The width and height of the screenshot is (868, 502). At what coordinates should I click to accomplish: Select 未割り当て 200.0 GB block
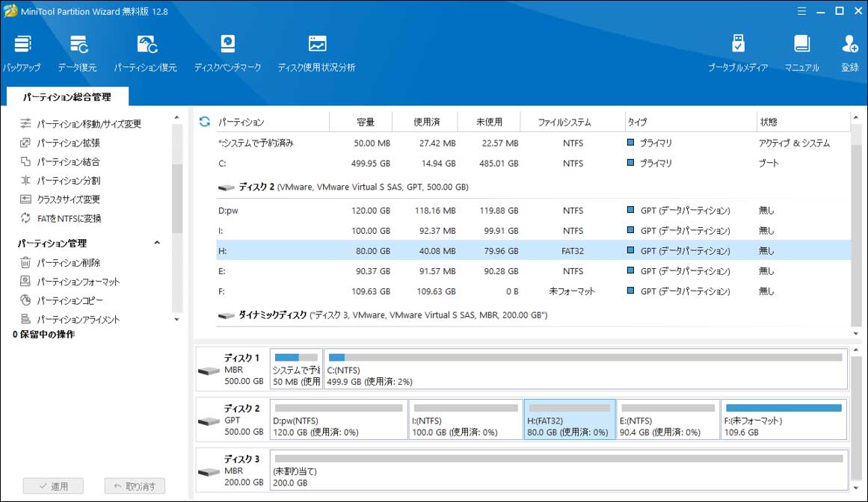pyautogui.click(x=558, y=470)
